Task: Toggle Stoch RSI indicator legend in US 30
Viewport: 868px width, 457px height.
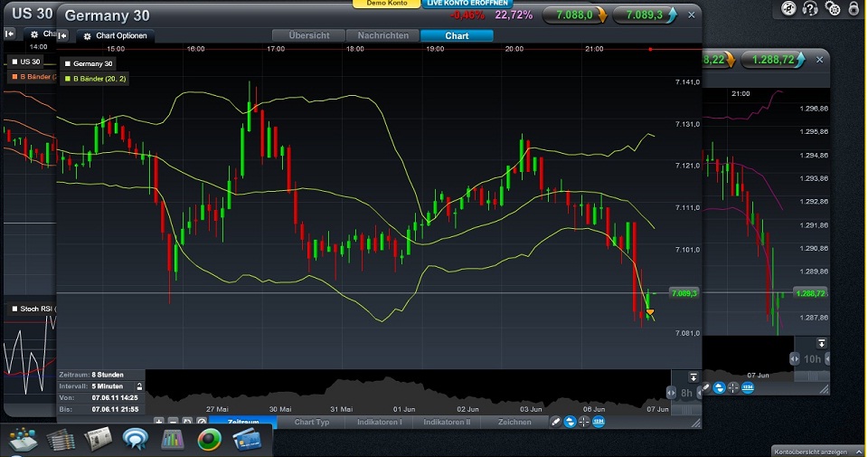Action: coord(14,309)
